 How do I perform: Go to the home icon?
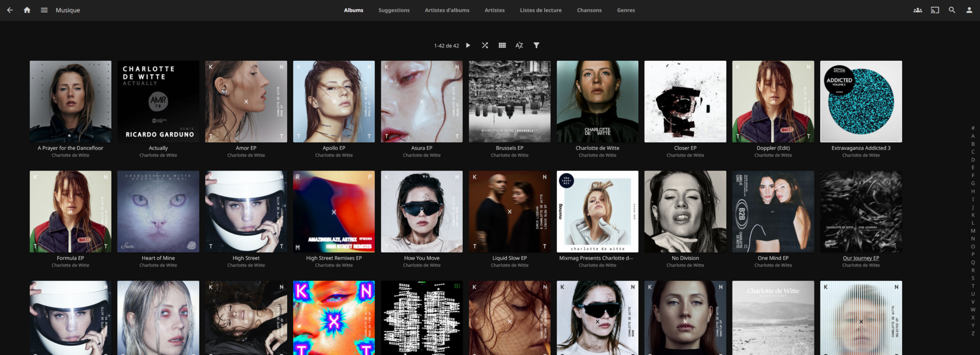(x=27, y=10)
